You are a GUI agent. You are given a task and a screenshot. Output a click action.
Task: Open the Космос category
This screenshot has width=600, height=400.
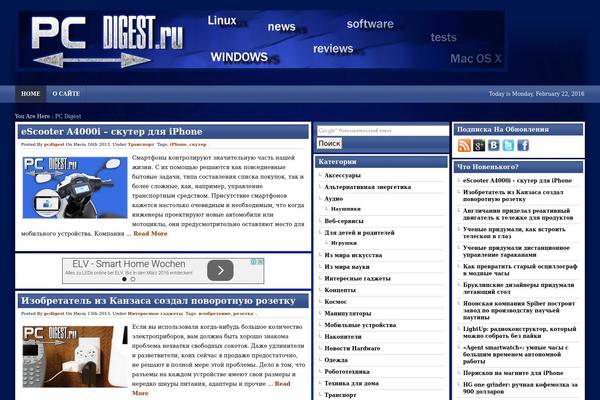[335, 302]
